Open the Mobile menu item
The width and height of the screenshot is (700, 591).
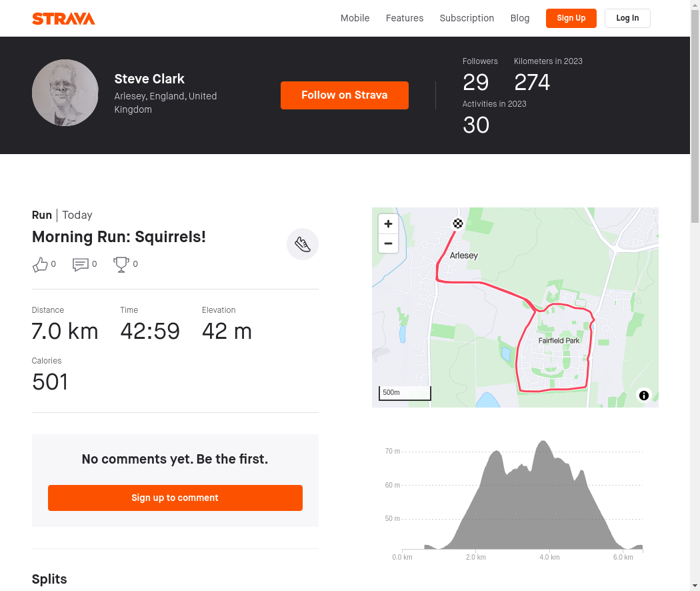355,18
